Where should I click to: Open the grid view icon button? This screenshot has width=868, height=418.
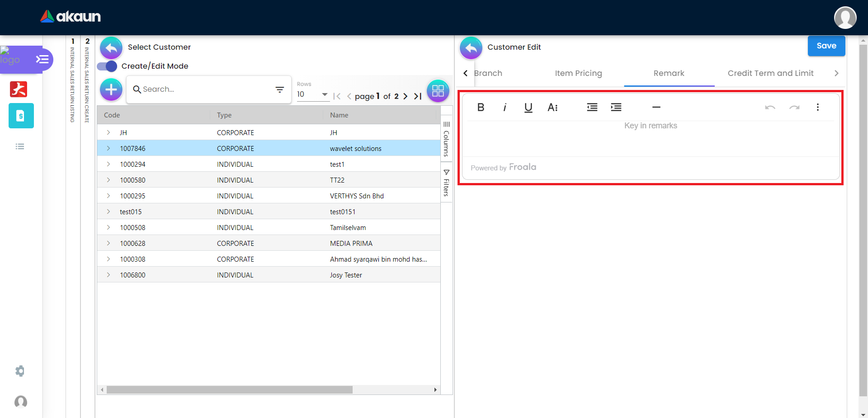click(438, 91)
